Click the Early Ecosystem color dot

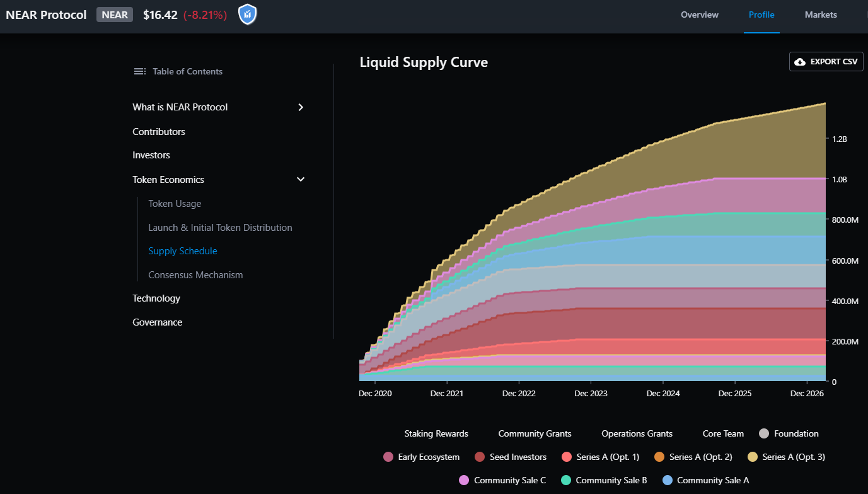coord(388,457)
